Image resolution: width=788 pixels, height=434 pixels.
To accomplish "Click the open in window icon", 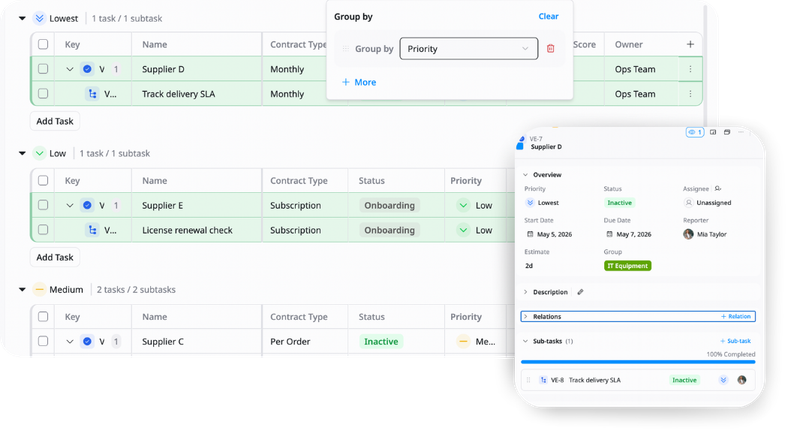I will pyautogui.click(x=727, y=132).
